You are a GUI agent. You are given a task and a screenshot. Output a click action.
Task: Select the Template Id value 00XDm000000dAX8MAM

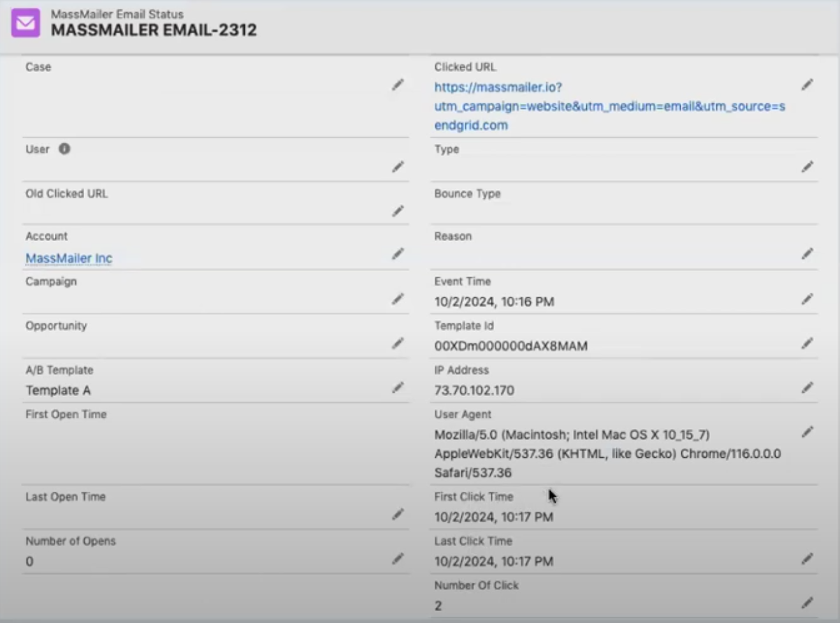511,346
